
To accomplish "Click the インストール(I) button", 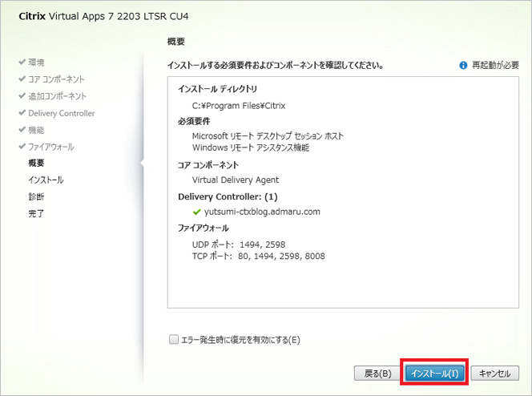I will pyautogui.click(x=434, y=374).
